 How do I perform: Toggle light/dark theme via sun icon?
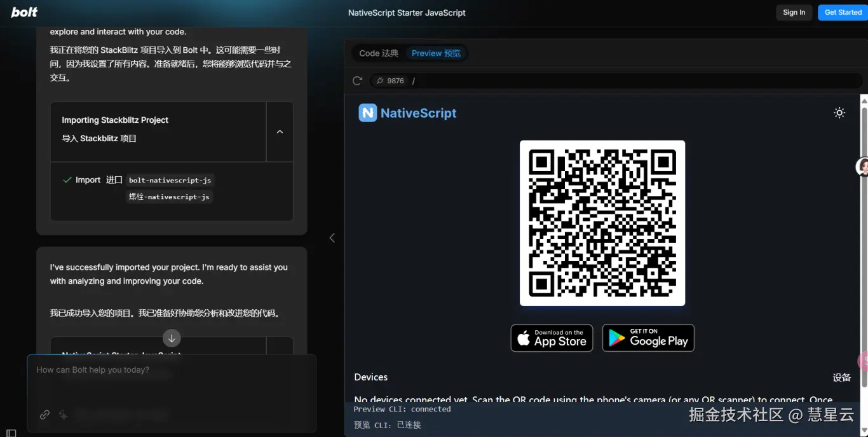pos(839,113)
